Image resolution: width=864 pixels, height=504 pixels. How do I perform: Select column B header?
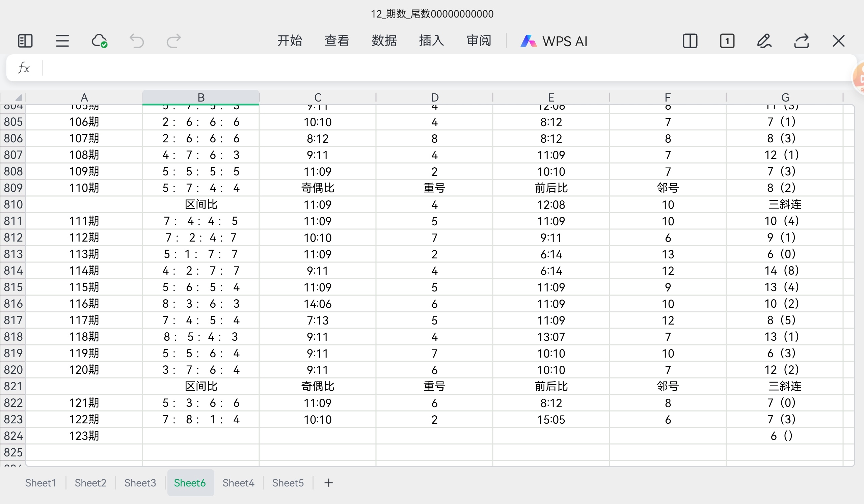[x=201, y=97]
